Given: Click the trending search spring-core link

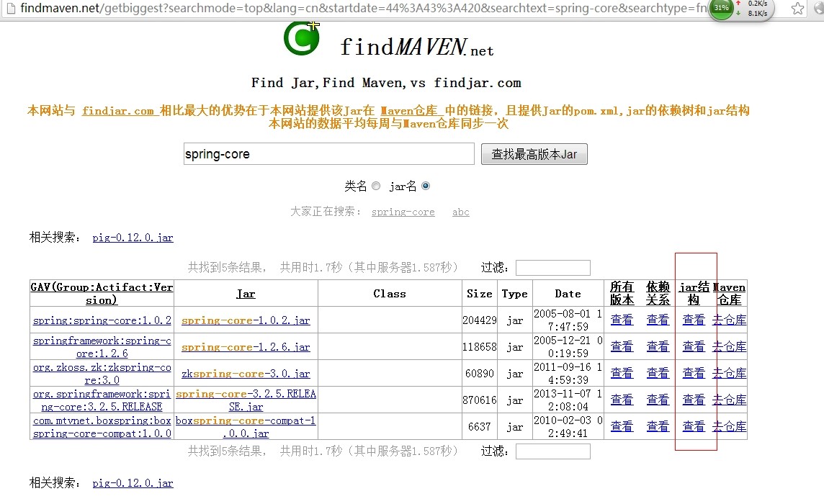Looking at the screenshot, I should tap(403, 212).
